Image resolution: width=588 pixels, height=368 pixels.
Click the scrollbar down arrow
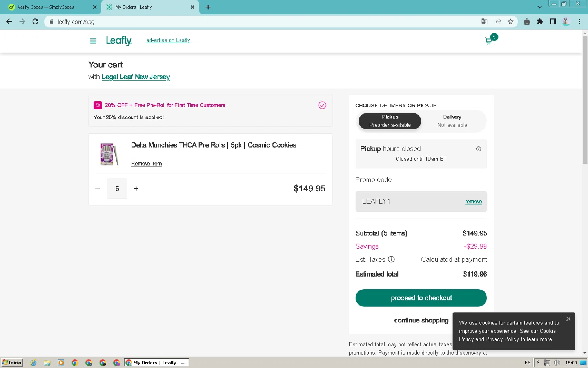[584, 353]
